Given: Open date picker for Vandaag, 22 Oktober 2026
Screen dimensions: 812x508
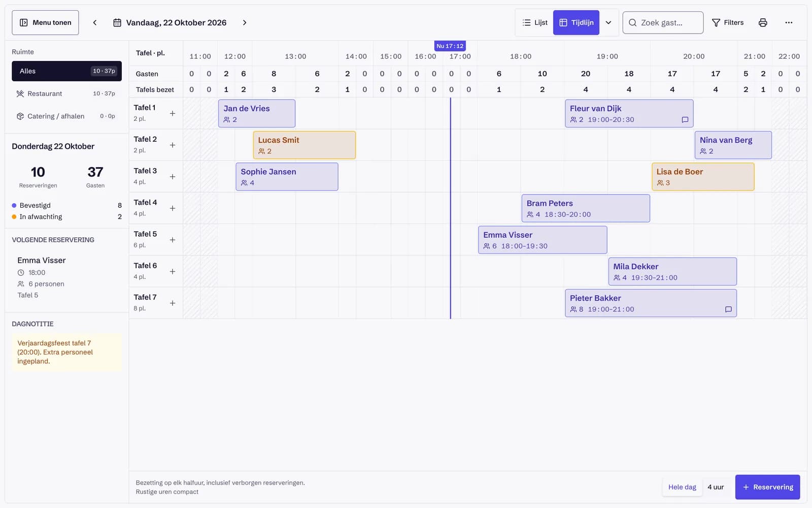Looking at the screenshot, I should point(170,22).
